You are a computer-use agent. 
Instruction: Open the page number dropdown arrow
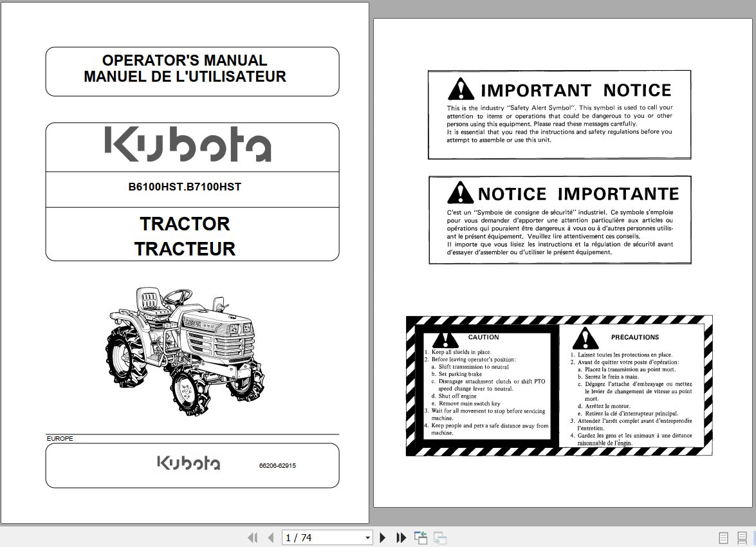point(367,537)
